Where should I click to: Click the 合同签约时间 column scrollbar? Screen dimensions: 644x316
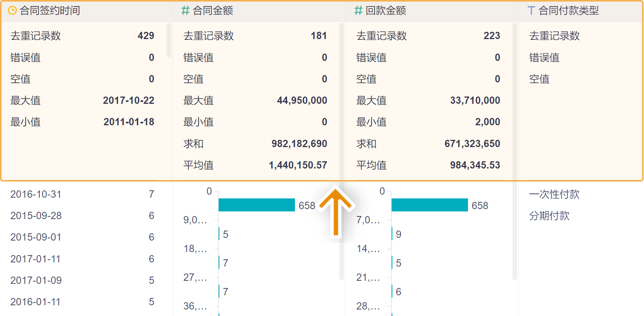pos(169,40)
